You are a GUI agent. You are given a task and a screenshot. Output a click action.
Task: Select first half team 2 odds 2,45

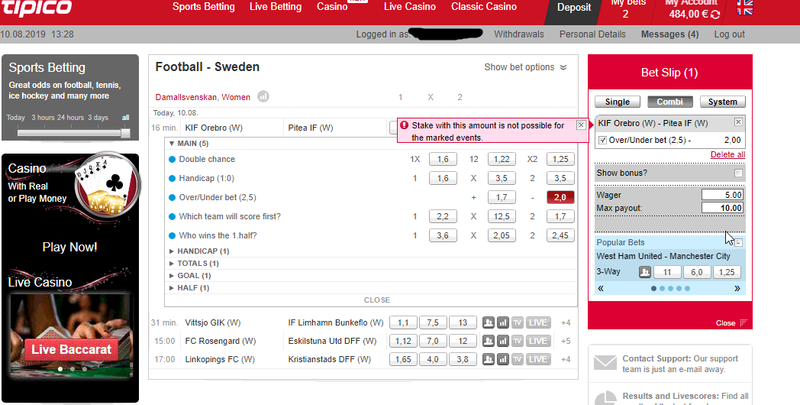click(560, 236)
